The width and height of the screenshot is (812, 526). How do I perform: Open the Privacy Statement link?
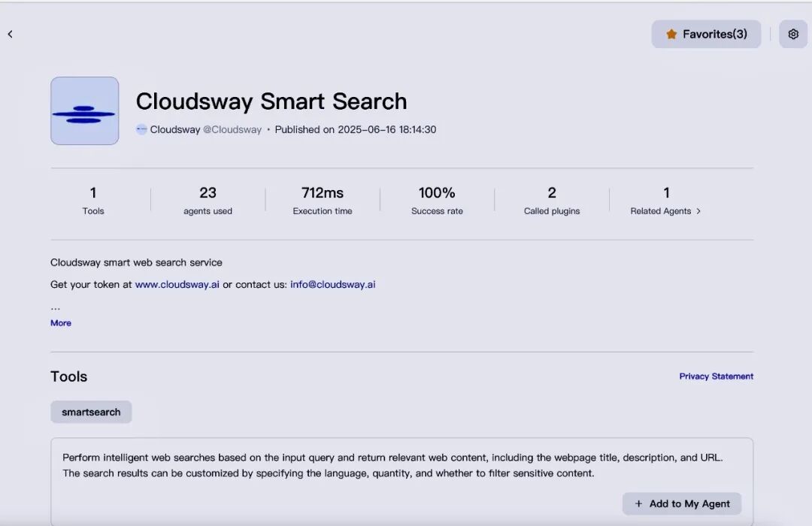(x=716, y=376)
